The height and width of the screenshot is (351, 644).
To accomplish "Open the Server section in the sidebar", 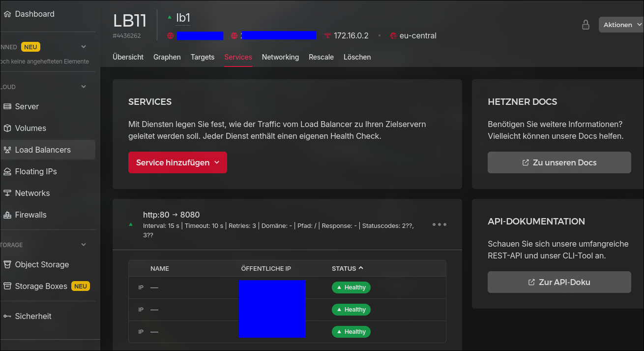I will 27,106.
